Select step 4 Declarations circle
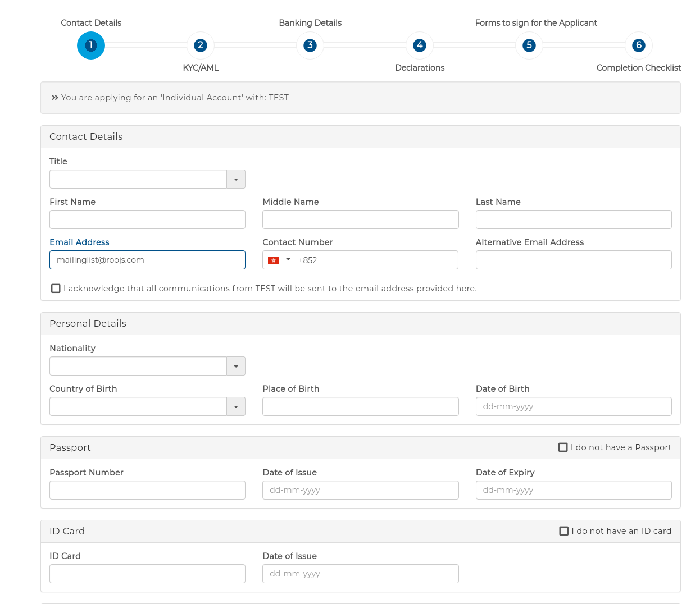This screenshot has width=700, height=604. pos(420,45)
